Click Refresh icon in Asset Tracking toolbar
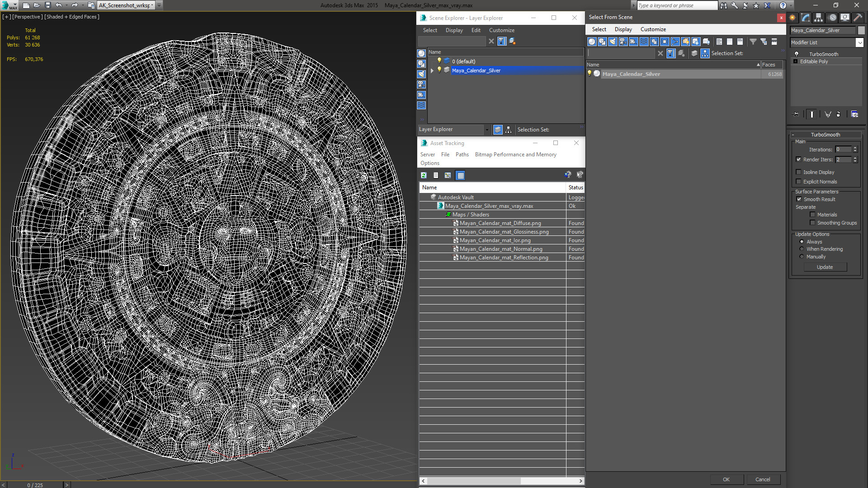Image resolution: width=868 pixels, height=488 pixels. pyautogui.click(x=424, y=175)
